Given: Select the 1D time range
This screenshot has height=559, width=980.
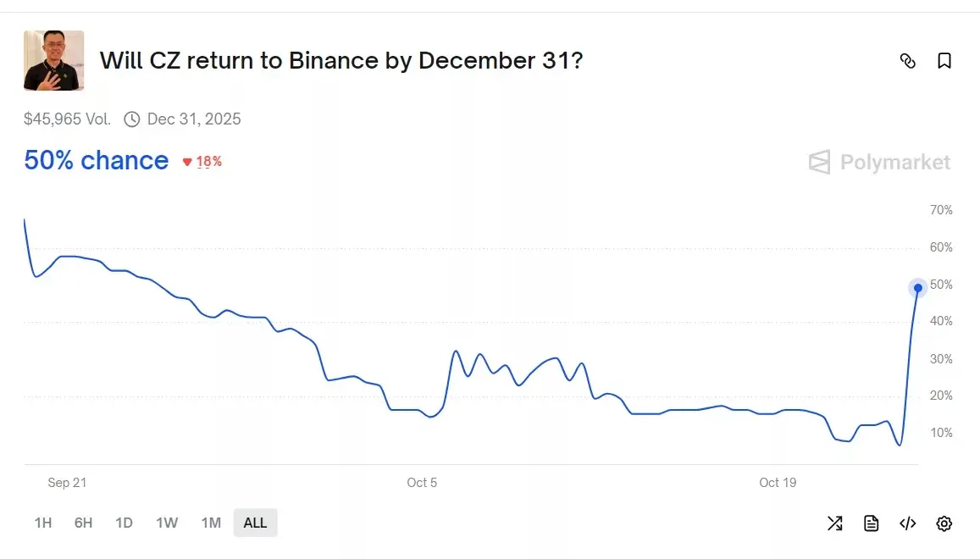Looking at the screenshot, I should [124, 523].
